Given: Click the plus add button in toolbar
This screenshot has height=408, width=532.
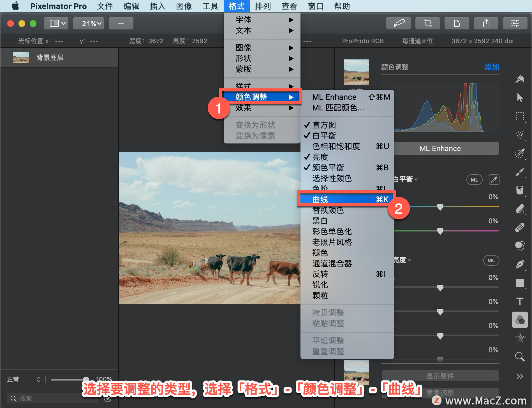Looking at the screenshot, I should (121, 23).
